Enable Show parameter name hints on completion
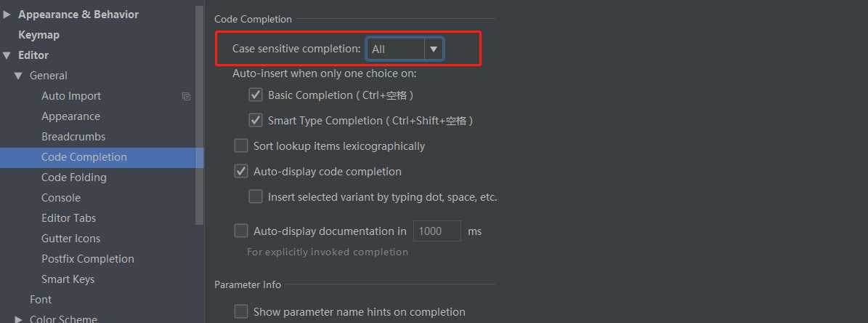868x323 pixels. [x=241, y=312]
